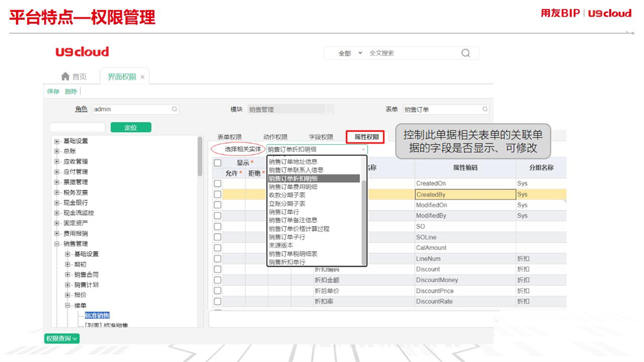The height and width of the screenshot is (362, 644).
Task: Check the ModifiedBy row checkbox
Action: [218, 215]
